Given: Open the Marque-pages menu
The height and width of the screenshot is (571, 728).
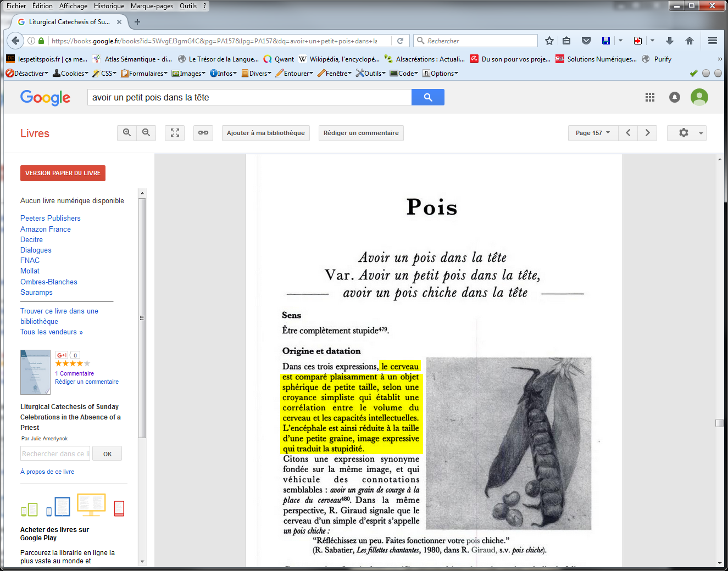Looking at the screenshot, I should (x=152, y=6).
